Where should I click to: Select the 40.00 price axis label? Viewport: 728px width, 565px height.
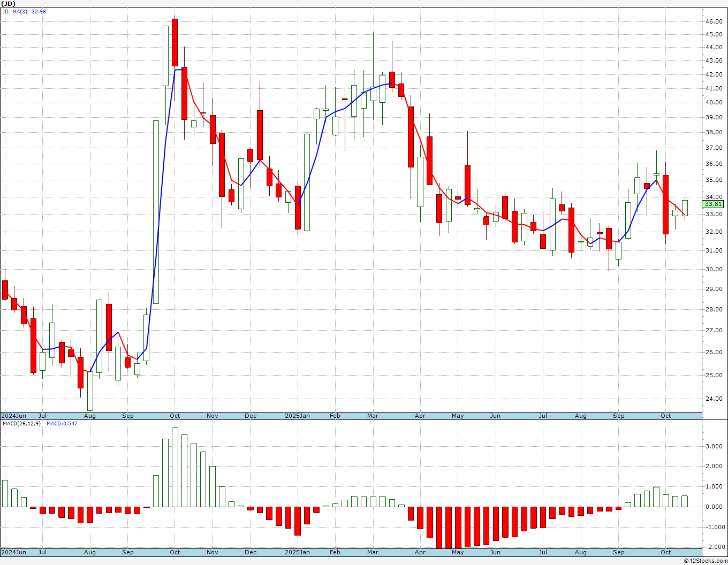(x=714, y=103)
